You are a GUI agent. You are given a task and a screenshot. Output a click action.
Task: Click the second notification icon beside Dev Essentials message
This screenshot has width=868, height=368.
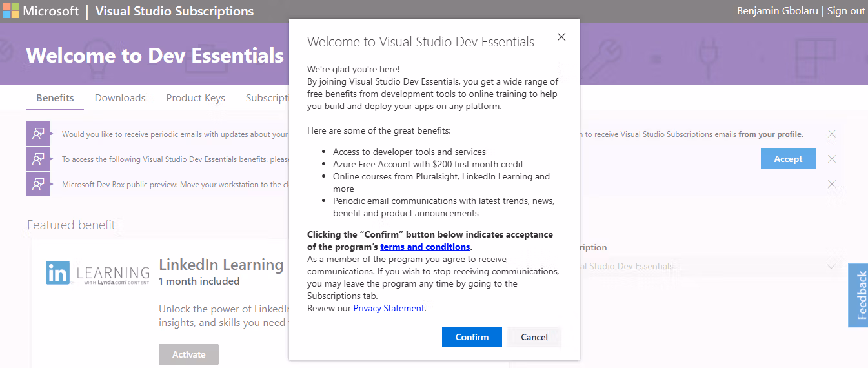coord(38,159)
